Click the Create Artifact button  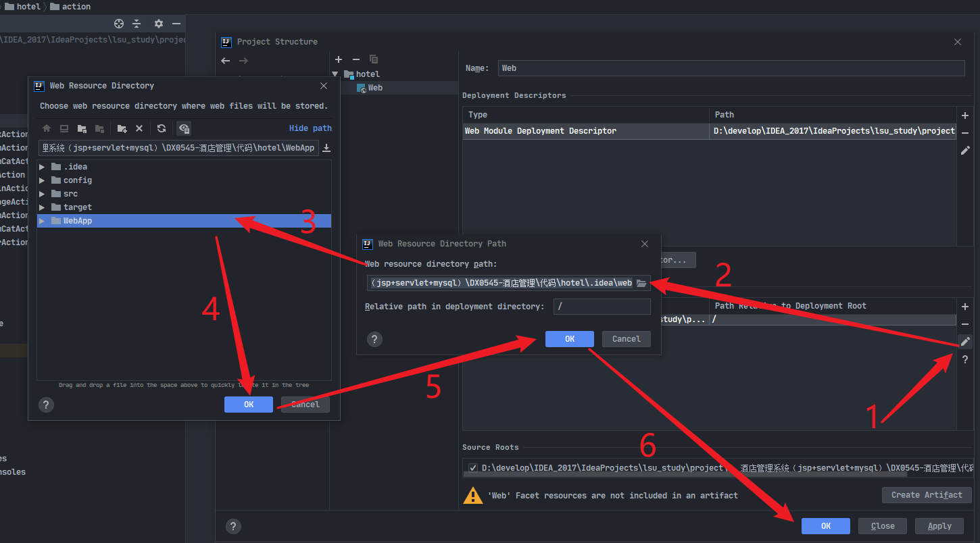point(926,494)
